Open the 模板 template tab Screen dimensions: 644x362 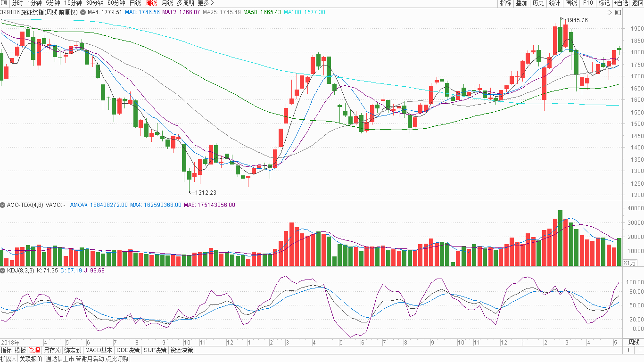20,350
